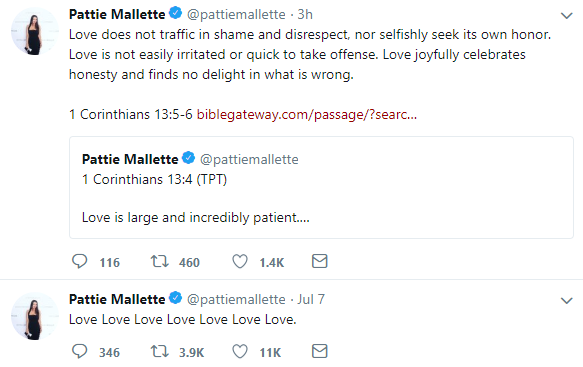Retweet the tweet with 3.9K retweets

tap(160, 351)
